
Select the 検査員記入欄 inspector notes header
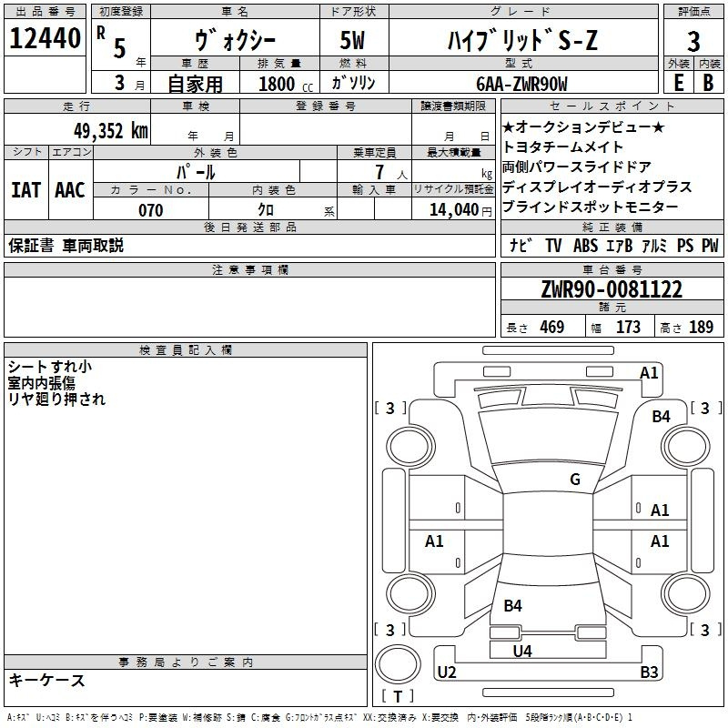(x=186, y=350)
